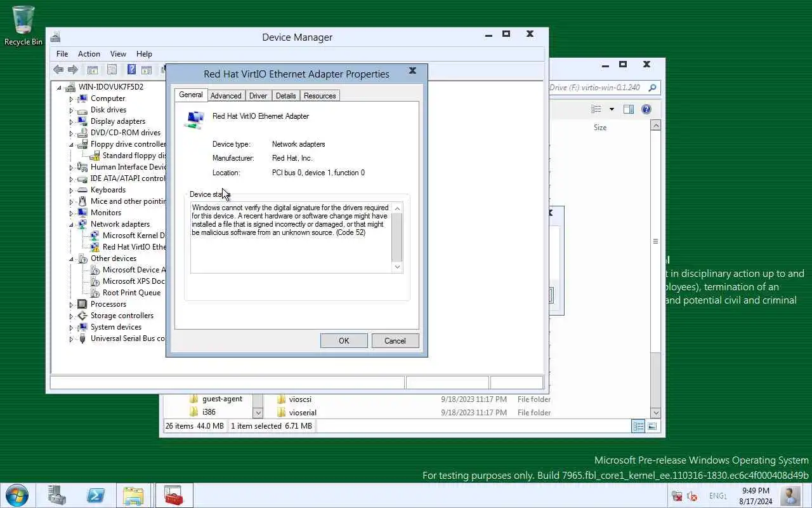The width and height of the screenshot is (812, 508).
Task: Select Microsoft Kernel Debug network adapter
Action: [x=128, y=236]
